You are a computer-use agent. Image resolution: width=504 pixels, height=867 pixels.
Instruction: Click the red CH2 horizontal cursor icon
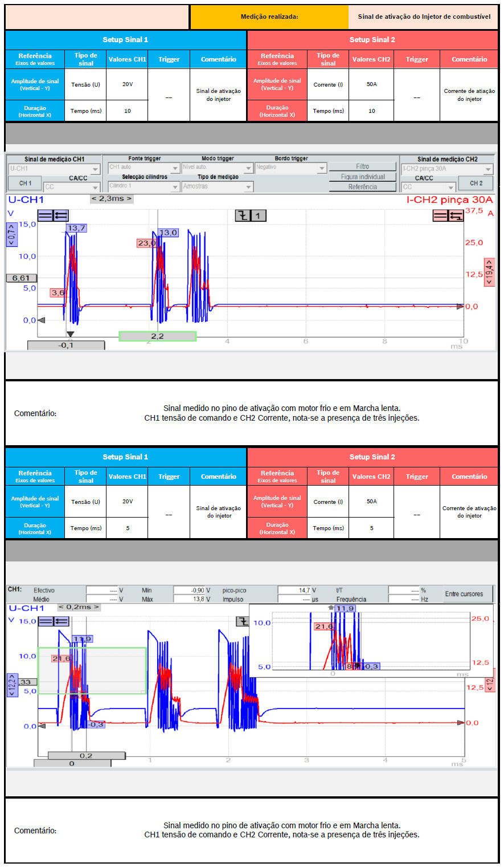(440, 215)
